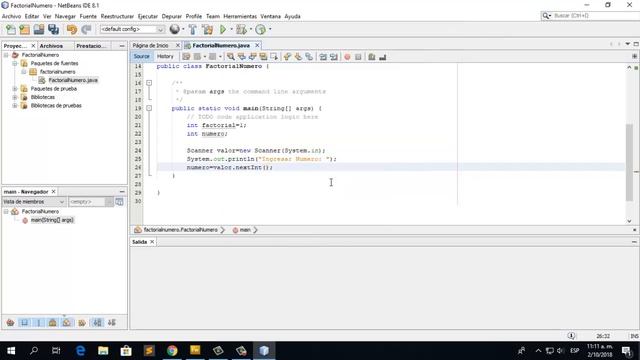Screen dimensions: 640x360
Task: Click the Undo toolbar icon
Action: tap(72, 29)
